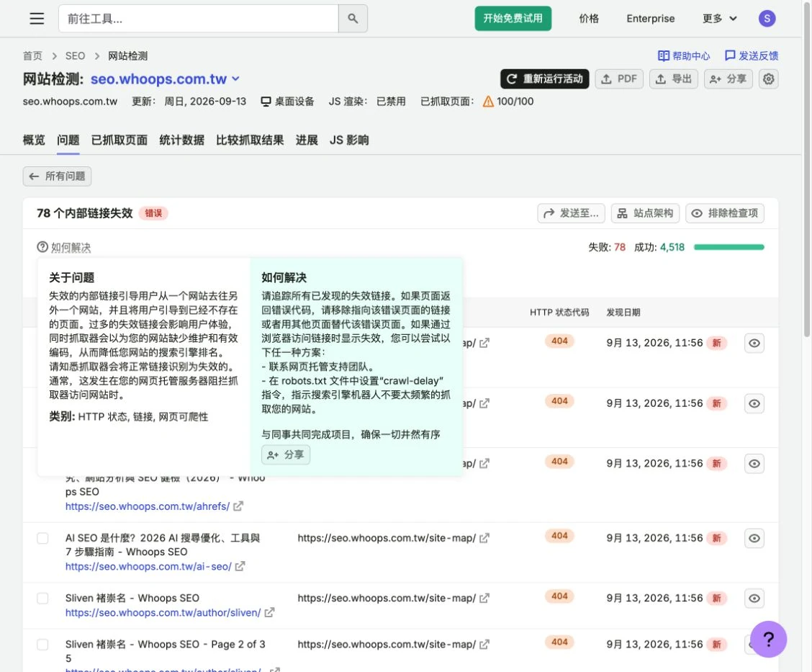The image size is (812, 672).
Task: Open the purple help question bubble
Action: pos(769,639)
